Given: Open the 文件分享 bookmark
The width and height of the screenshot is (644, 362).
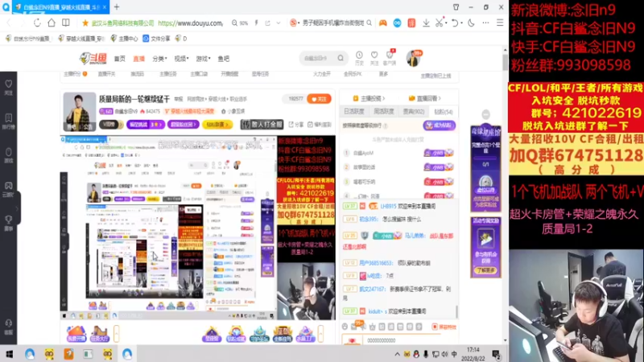Looking at the screenshot, I should coord(156,39).
